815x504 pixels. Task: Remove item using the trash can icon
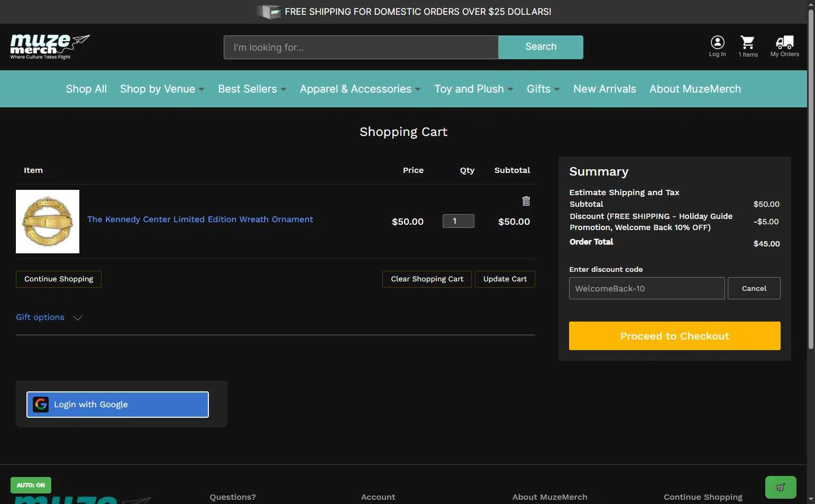click(526, 201)
